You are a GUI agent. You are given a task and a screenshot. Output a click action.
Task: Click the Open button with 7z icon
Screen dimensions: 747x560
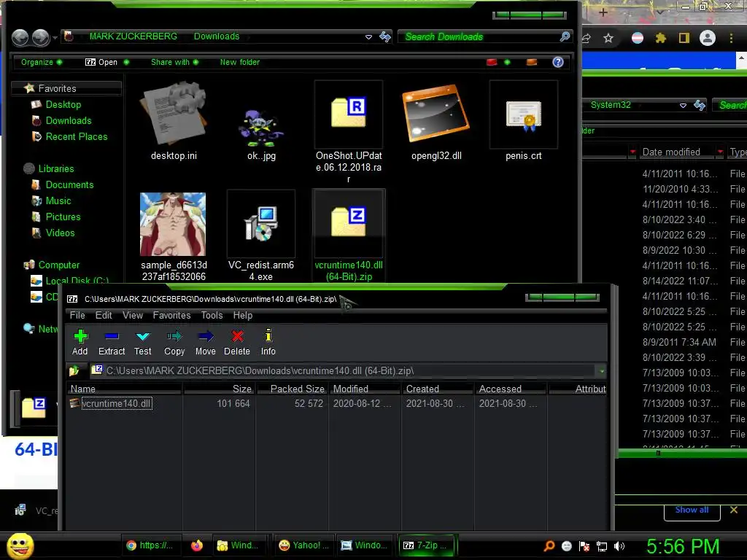pos(101,62)
